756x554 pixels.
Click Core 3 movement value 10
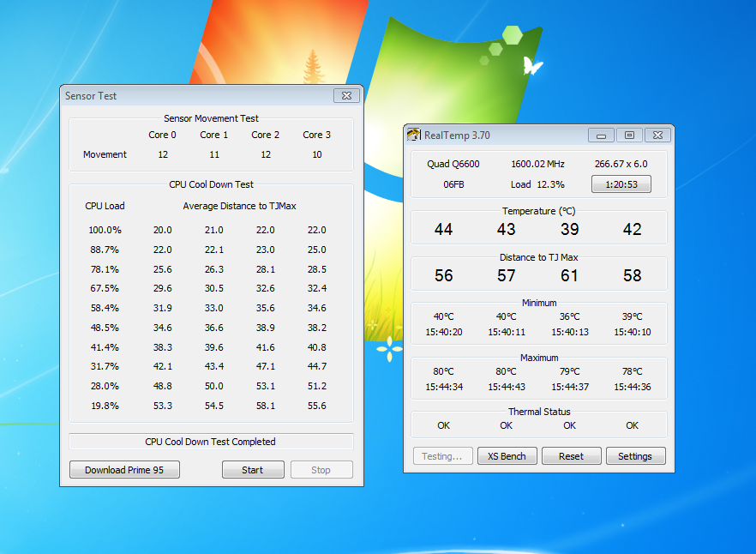coord(317,154)
